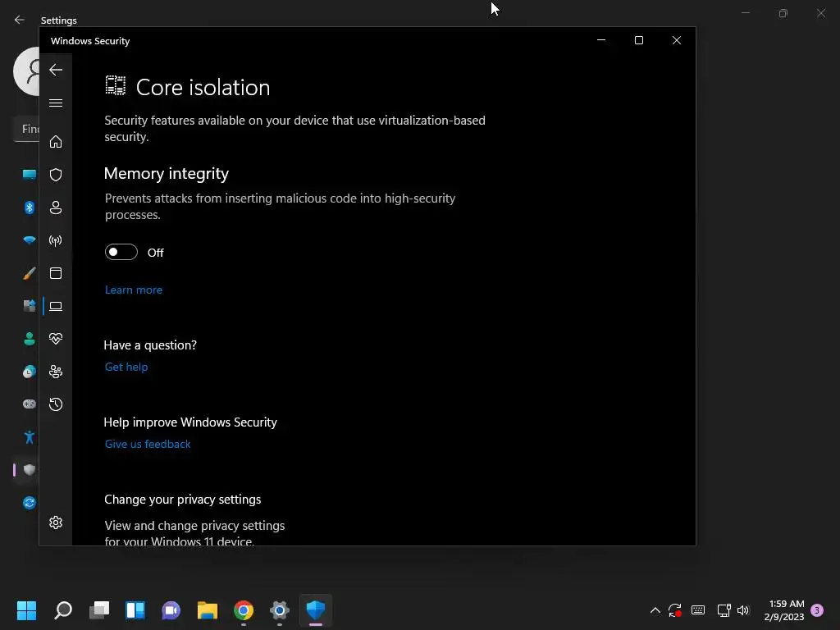
Task: Open the clock and date flyout
Action: [784, 610]
